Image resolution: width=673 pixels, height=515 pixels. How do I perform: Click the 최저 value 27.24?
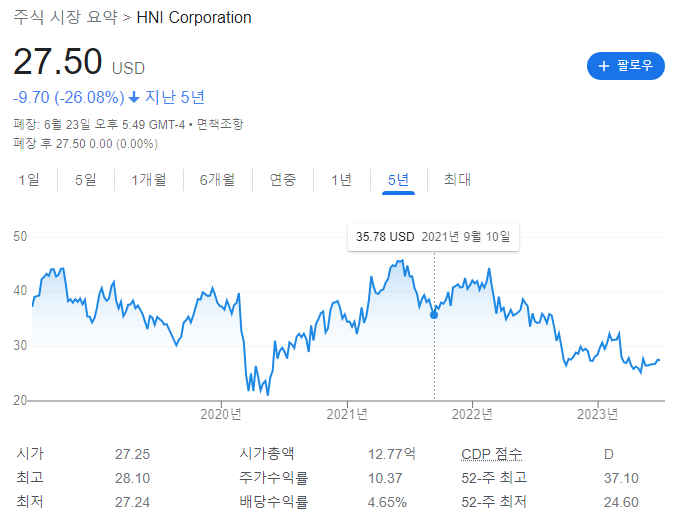pyautogui.click(x=132, y=502)
